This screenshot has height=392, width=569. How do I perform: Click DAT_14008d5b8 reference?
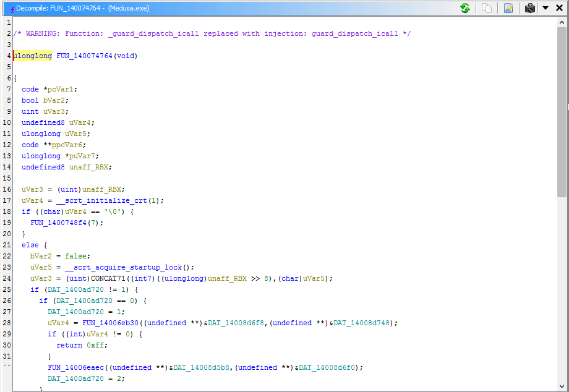(x=202, y=367)
